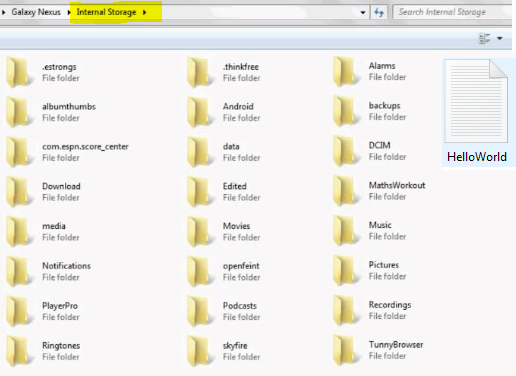Click the media folder name
Viewport: 516px width, 376px height.
54,226
